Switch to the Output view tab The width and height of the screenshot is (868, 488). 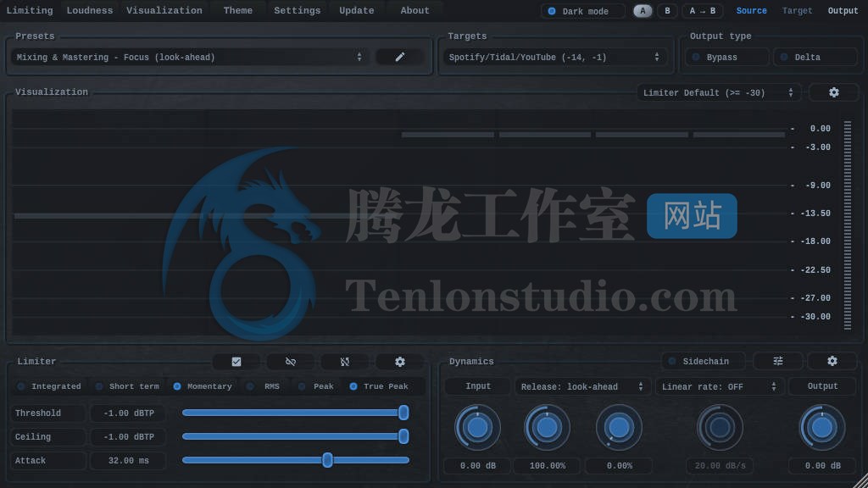point(843,10)
